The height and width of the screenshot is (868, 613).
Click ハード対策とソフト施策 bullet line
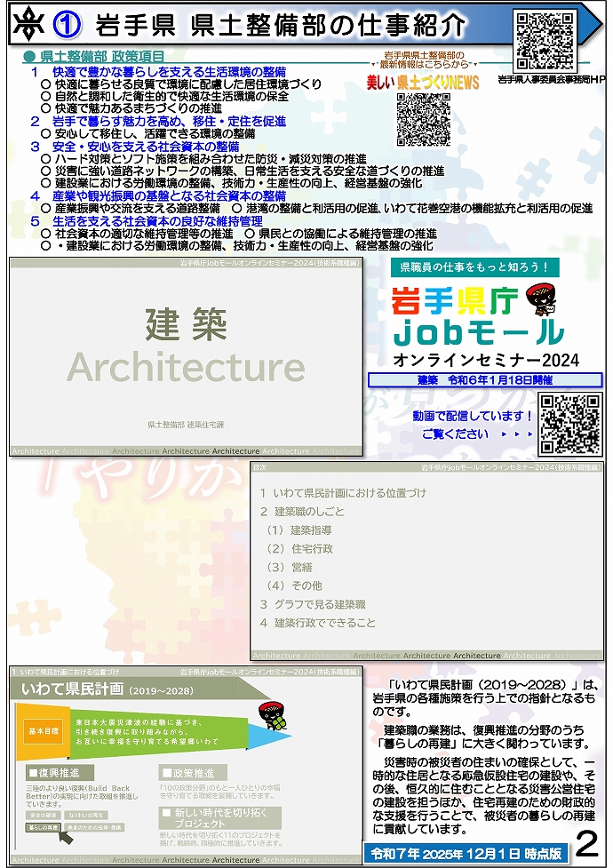tap(203, 159)
